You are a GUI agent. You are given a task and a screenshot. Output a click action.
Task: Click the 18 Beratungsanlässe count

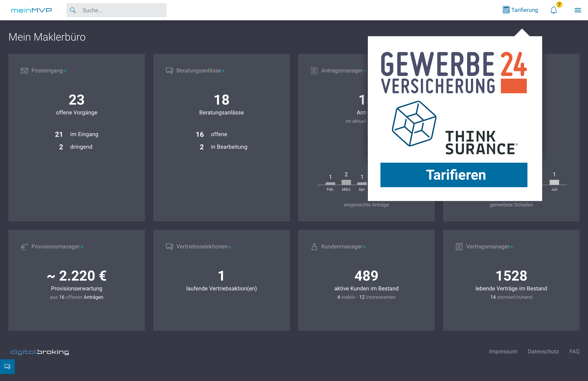[221, 100]
